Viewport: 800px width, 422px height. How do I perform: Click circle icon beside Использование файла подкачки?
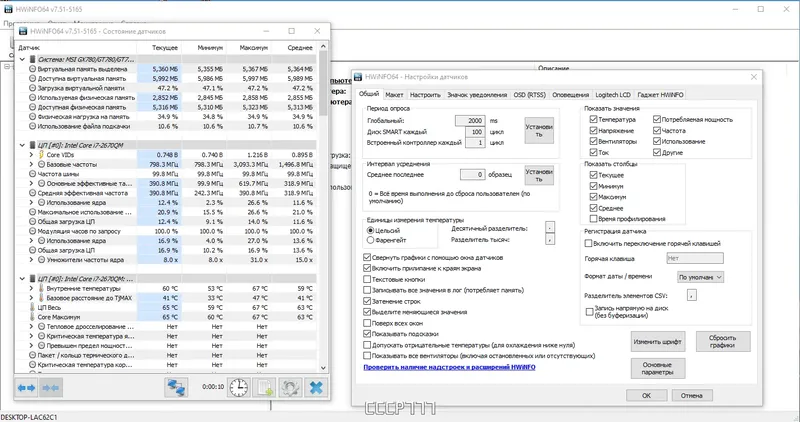click(33, 126)
